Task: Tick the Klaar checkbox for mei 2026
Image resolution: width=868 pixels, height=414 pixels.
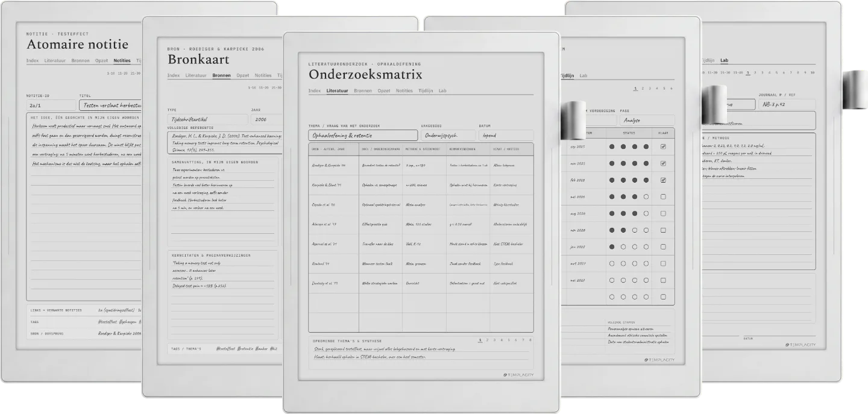Action: click(663, 196)
